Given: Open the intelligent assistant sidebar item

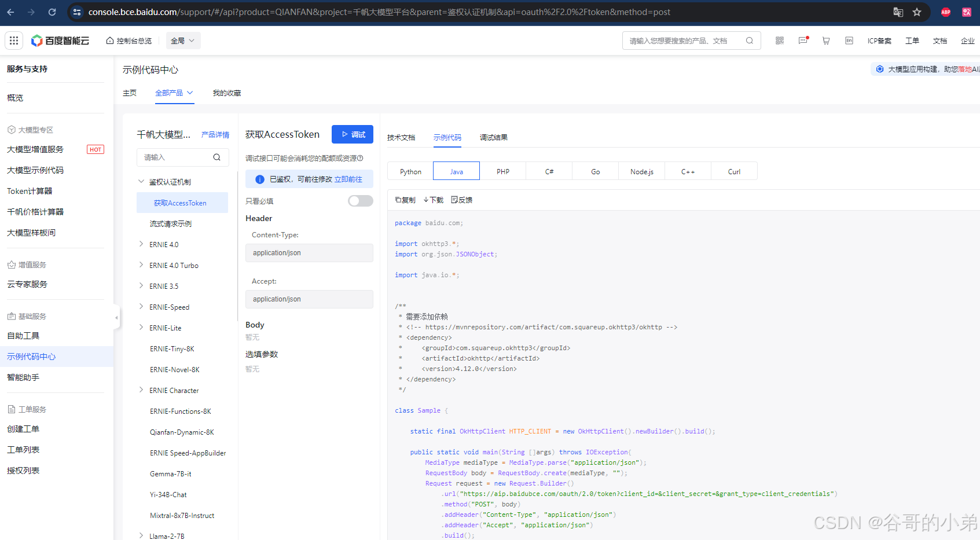Looking at the screenshot, I should point(23,377).
